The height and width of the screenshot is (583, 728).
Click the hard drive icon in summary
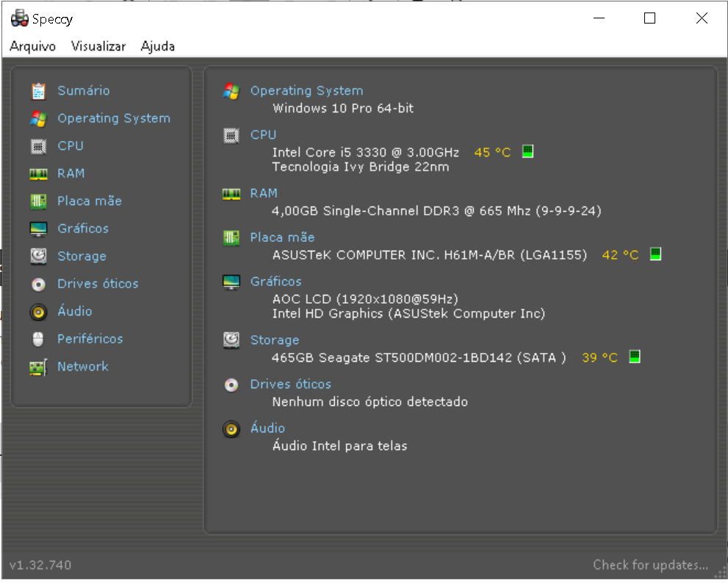tap(231, 340)
